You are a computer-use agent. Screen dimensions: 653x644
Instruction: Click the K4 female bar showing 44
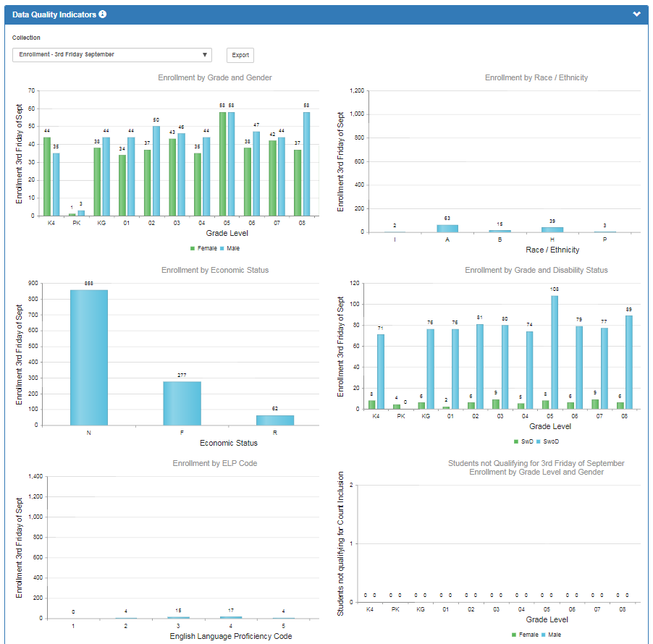tap(47, 177)
